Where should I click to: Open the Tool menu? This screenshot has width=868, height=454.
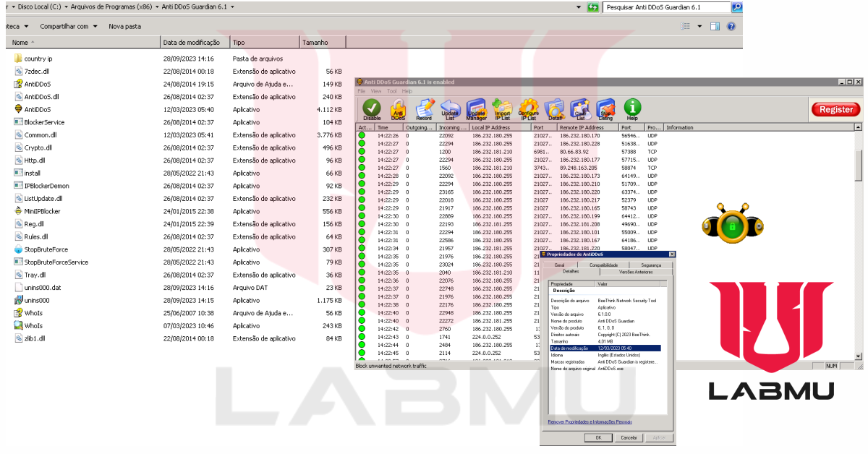pyautogui.click(x=392, y=91)
